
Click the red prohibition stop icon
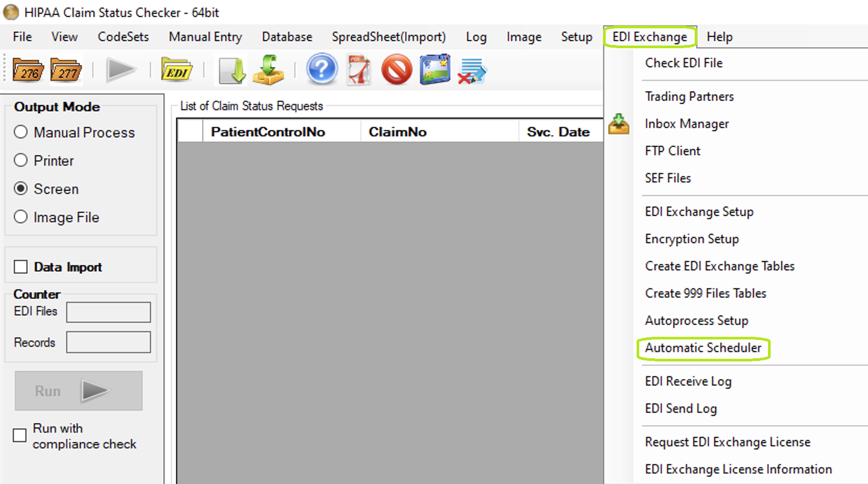(x=397, y=70)
